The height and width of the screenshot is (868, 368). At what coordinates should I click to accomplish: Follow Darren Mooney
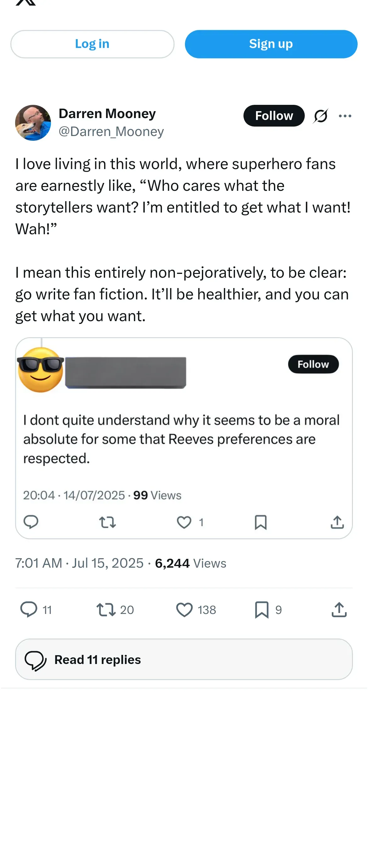(274, 116)
